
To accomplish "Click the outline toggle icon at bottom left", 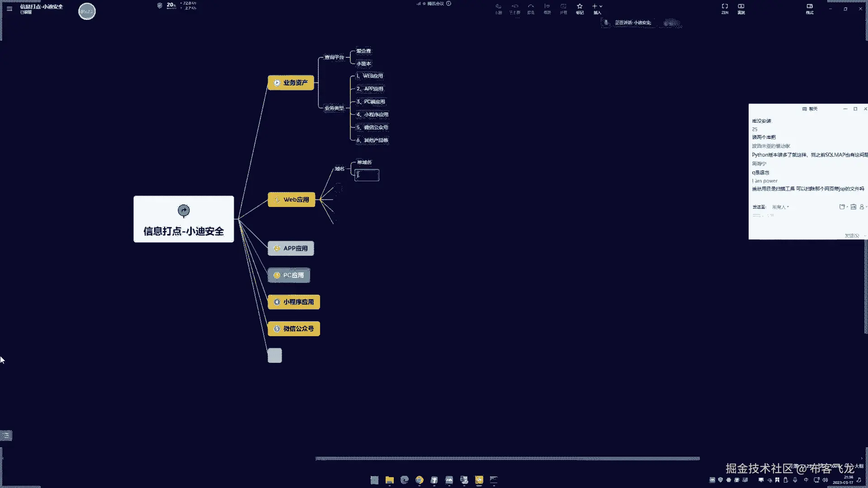I will pos(6,436).
